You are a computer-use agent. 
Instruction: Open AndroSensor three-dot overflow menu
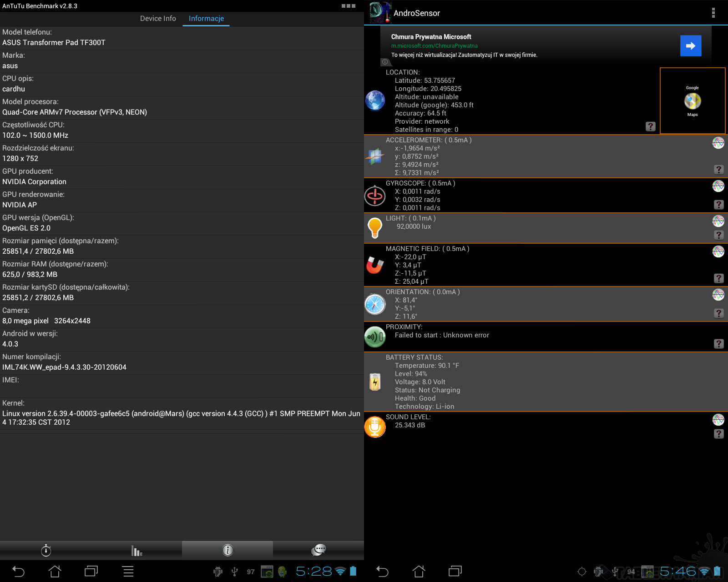click(713, 13)
